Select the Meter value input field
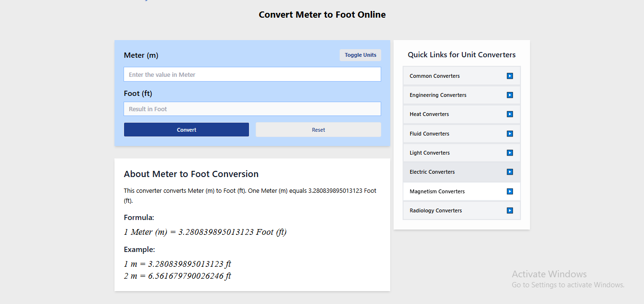644x304 pixels. coord(252,74)
